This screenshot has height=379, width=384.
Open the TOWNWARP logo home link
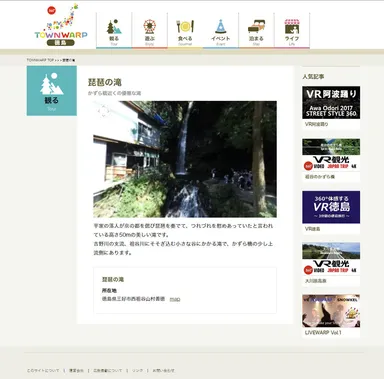(x=61, y=25)
